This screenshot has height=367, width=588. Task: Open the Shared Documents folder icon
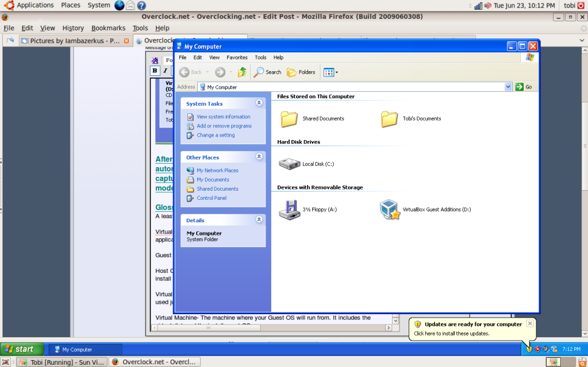[289, 119]
